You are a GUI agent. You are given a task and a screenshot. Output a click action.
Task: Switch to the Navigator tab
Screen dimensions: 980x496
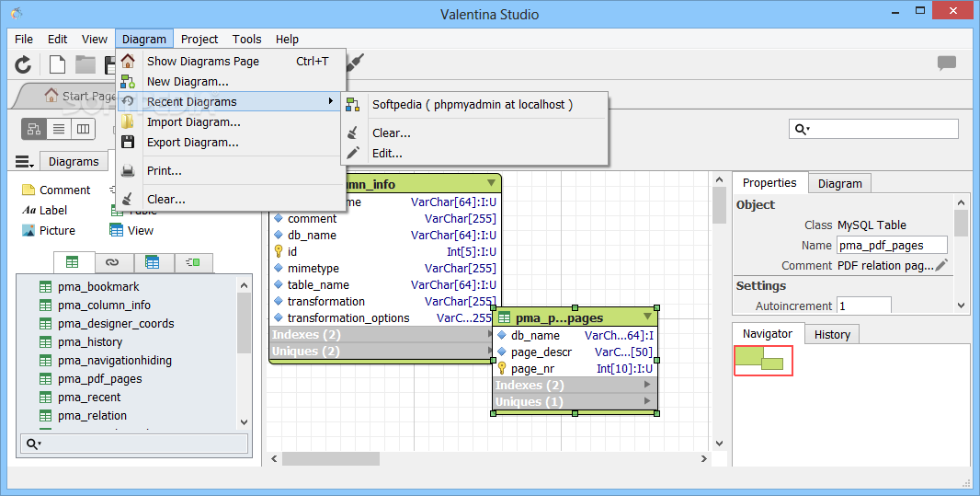[768, 334]
